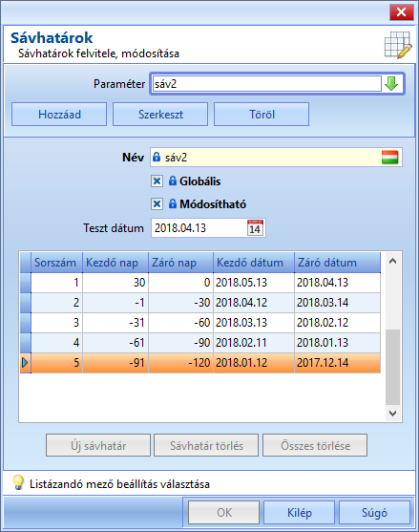This screenshot has height=532, width=419.
Task: Click the Kezdő nap cell with value -91
Action: 115,363
